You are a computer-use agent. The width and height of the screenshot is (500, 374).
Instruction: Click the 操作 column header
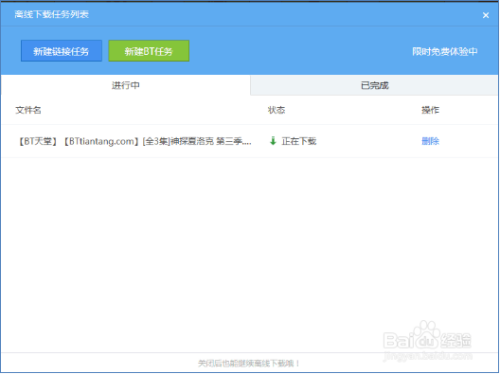tap(430, 110)
